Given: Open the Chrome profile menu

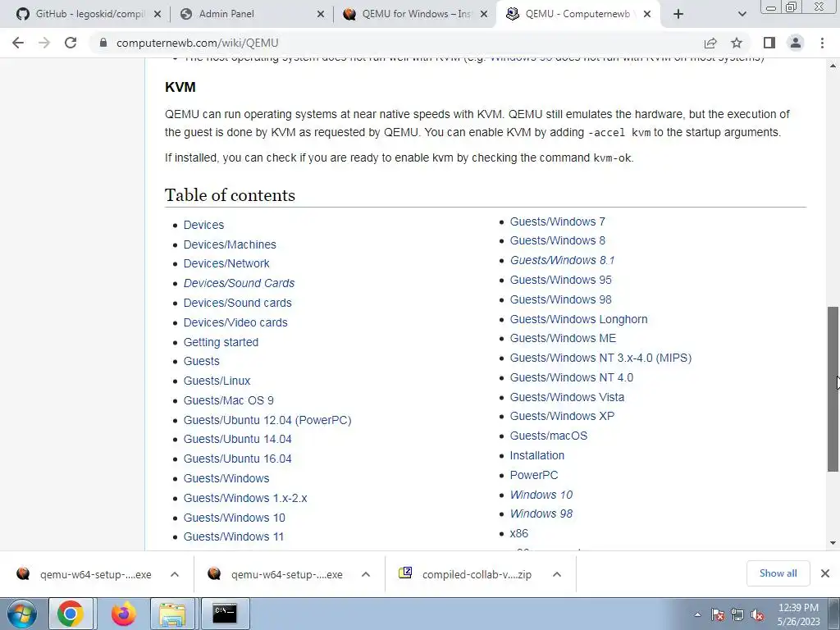Looking at the screenshot, I should click(x=796, y=43).
